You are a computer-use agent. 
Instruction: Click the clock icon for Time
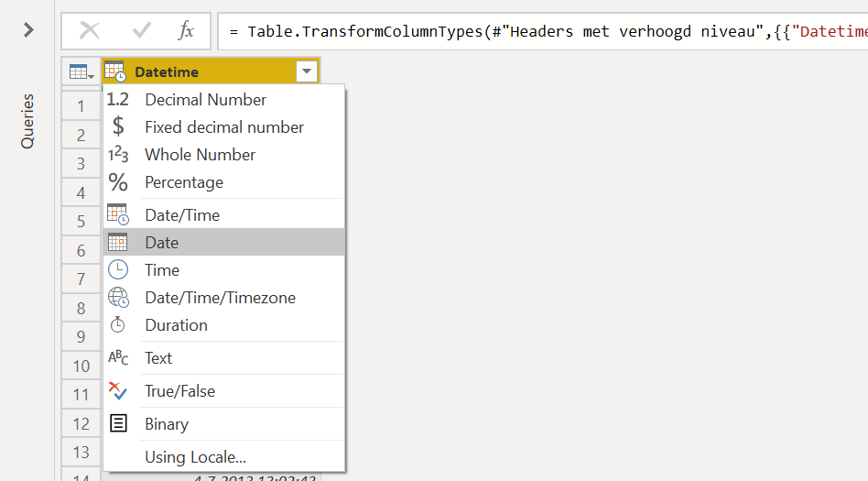point(118,270)
